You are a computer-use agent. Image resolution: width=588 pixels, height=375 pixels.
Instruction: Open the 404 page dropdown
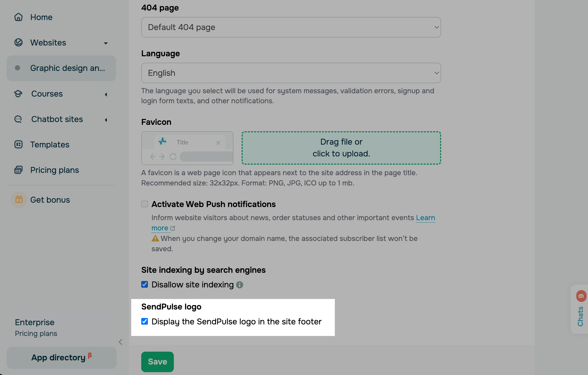coord(291,27)
